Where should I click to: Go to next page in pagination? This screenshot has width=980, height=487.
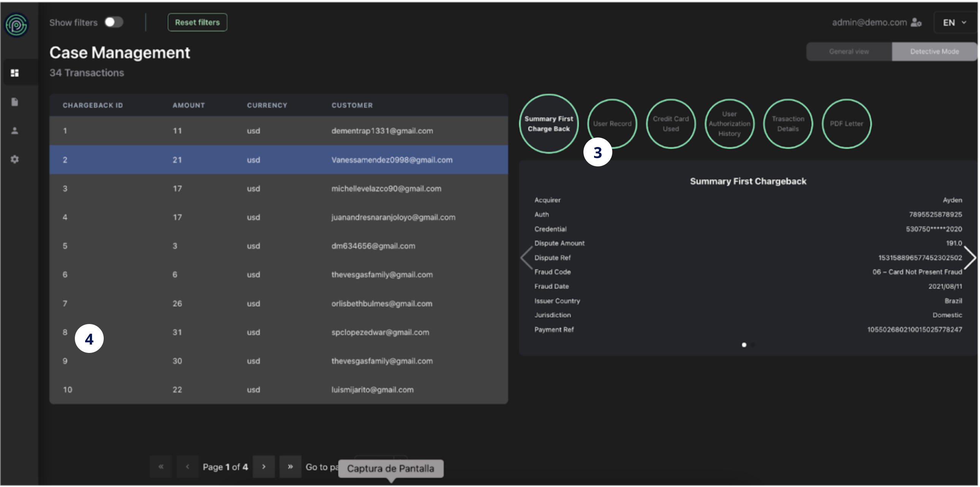(x=264, y=466)
